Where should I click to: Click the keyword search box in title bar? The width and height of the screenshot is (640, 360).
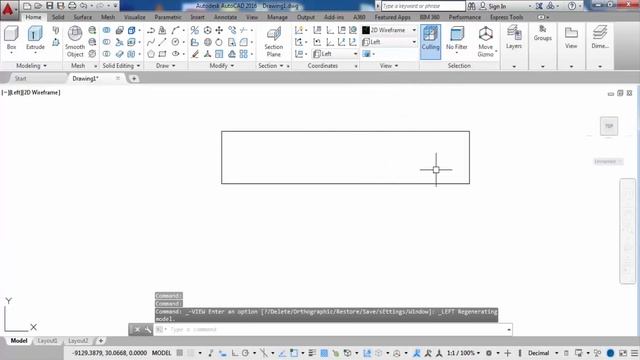click(x=423, y=6)
